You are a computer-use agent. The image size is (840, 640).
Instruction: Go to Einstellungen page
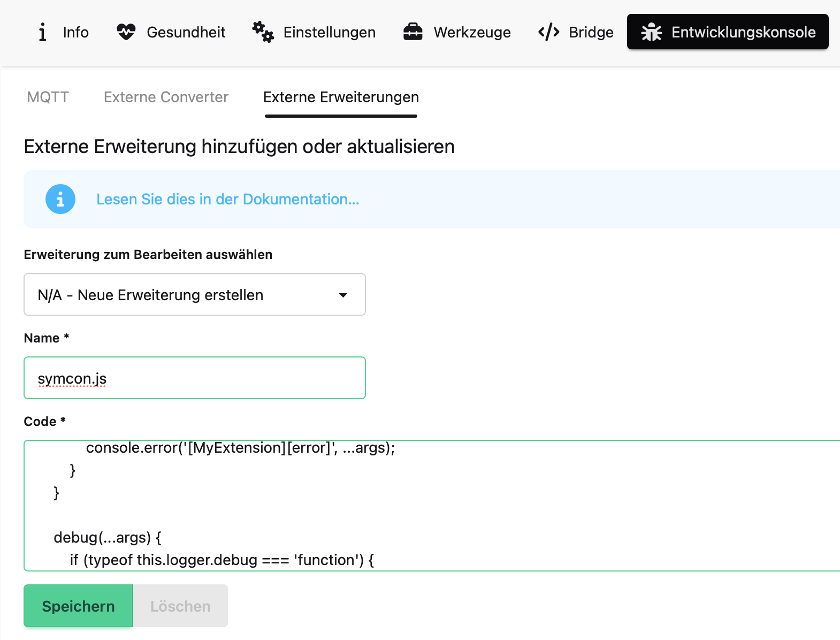click(329, 32)
